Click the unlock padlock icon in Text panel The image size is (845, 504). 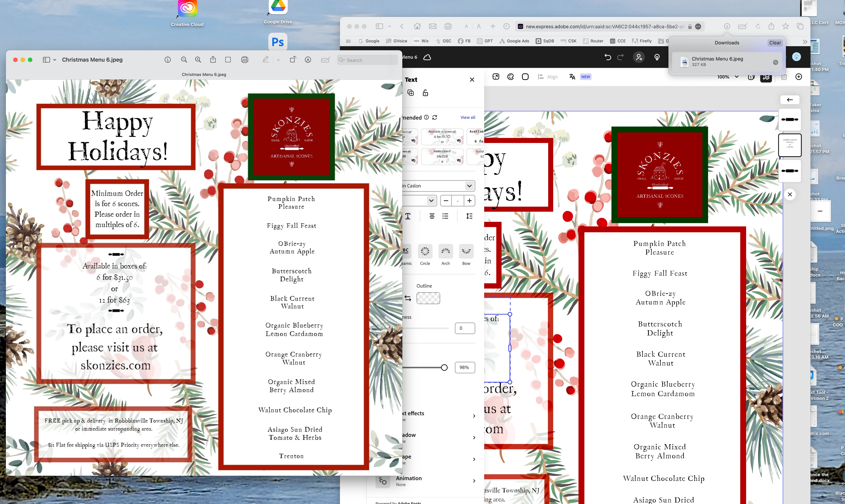(x=425, y=93)
